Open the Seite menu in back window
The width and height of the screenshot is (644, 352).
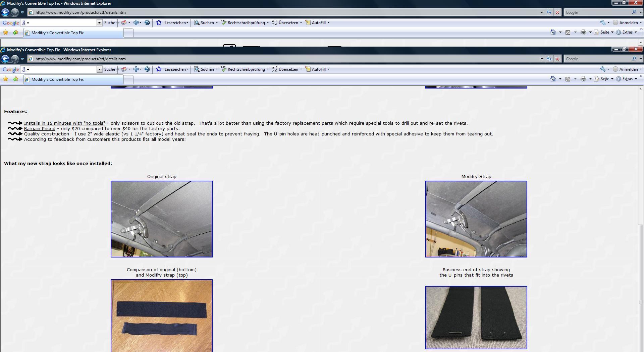pyautogui.click(x=603, y=33)
